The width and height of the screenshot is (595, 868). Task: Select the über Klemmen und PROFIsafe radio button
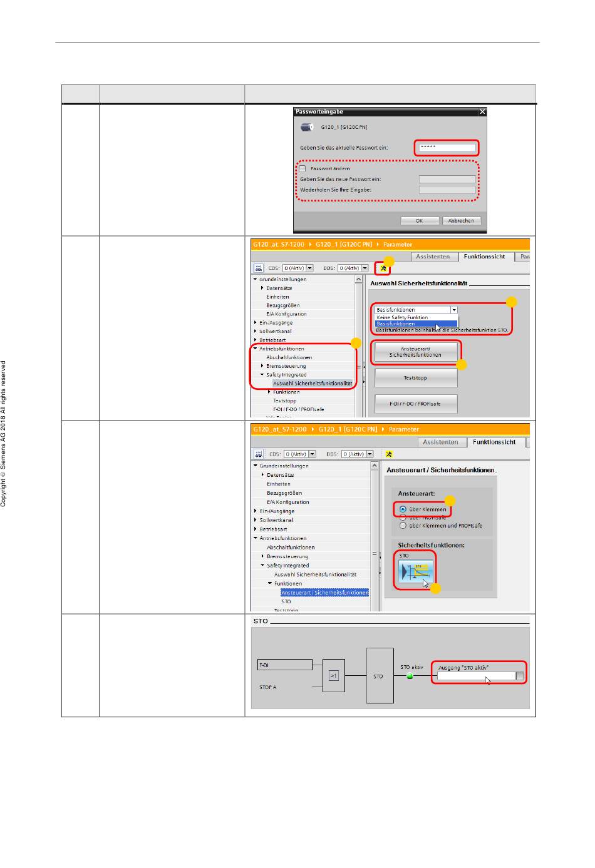tap(403, 526)
